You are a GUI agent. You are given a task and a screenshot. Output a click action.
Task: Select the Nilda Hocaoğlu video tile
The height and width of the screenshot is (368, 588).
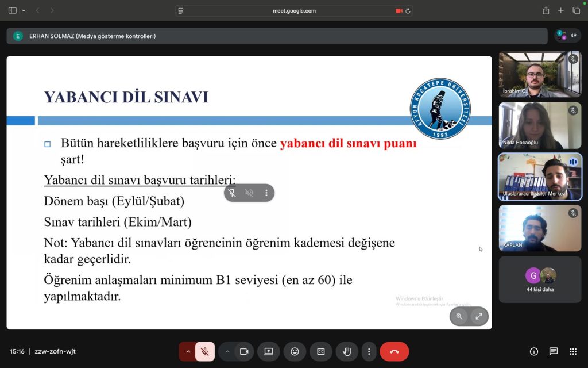pyautogui.click(x=540, y=126)
